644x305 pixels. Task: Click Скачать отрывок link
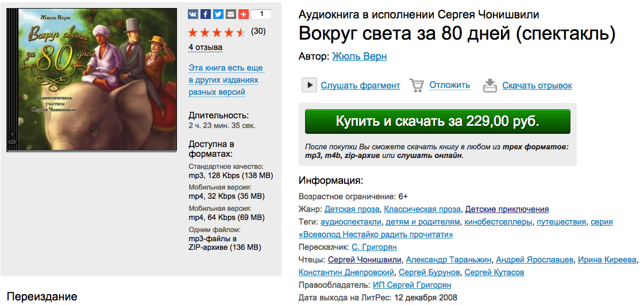coord(537,86)
